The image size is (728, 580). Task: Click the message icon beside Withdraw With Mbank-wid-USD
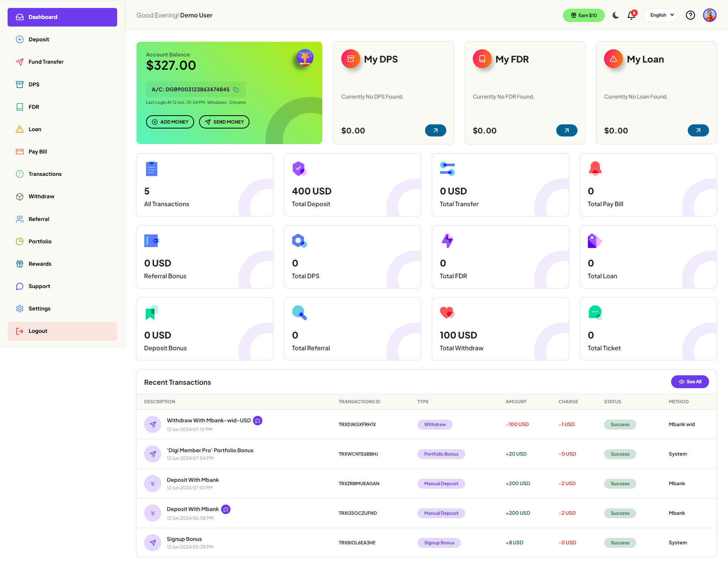tap(258, 421)
